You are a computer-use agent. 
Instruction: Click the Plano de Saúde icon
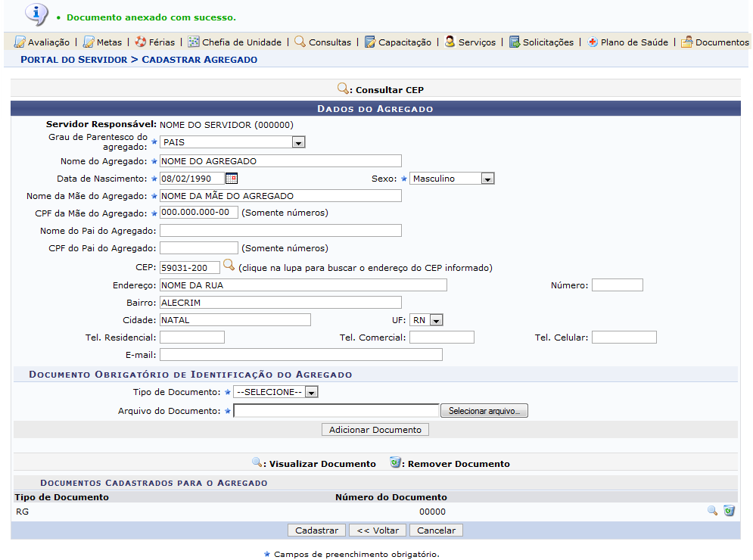click(593, 42)
